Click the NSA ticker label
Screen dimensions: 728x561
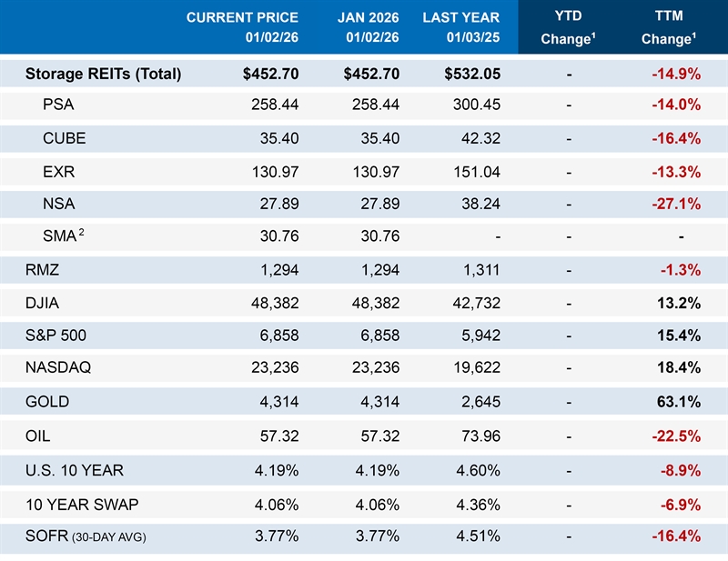pyautogui.click(x=59, y=203)
